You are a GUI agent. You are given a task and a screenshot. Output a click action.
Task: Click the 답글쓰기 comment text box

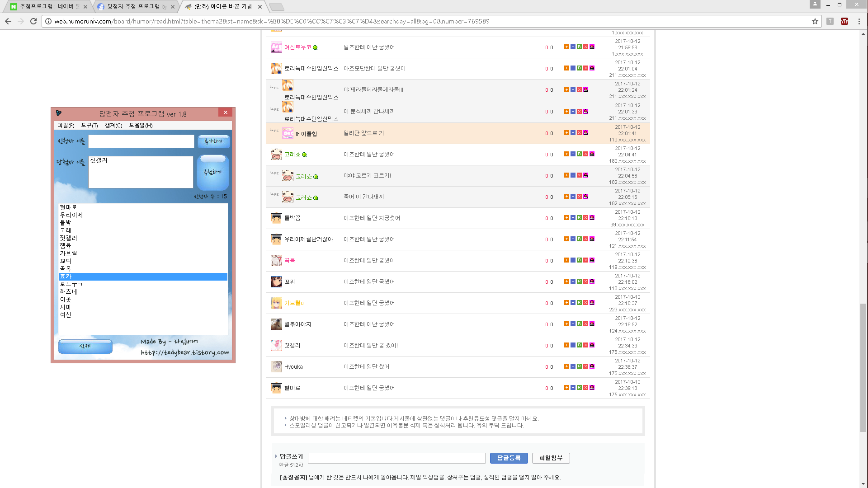click(x=396, y=458)
